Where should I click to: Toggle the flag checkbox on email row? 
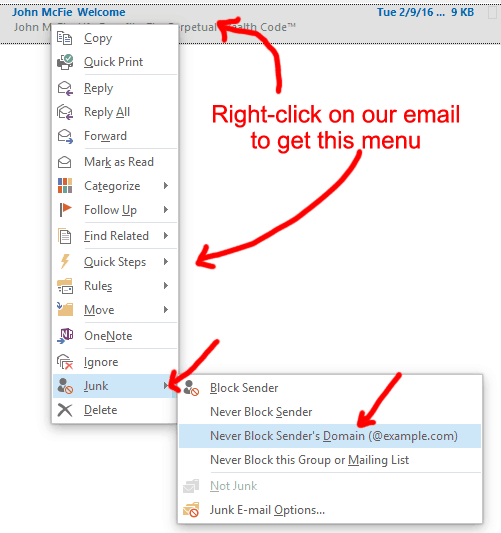[x=492, y=13]
